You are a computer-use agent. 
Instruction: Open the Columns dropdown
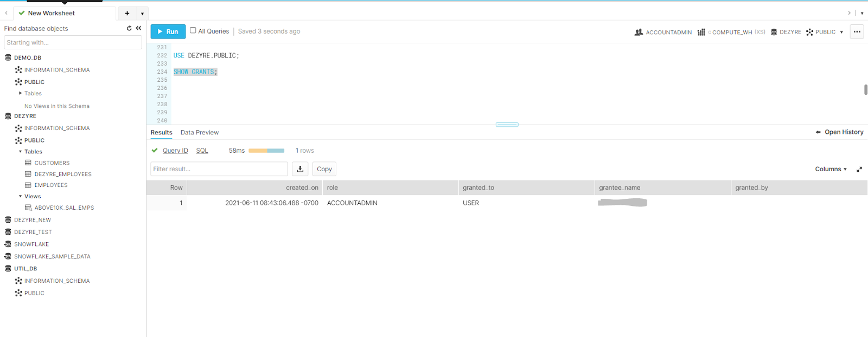tap(831, 169)
